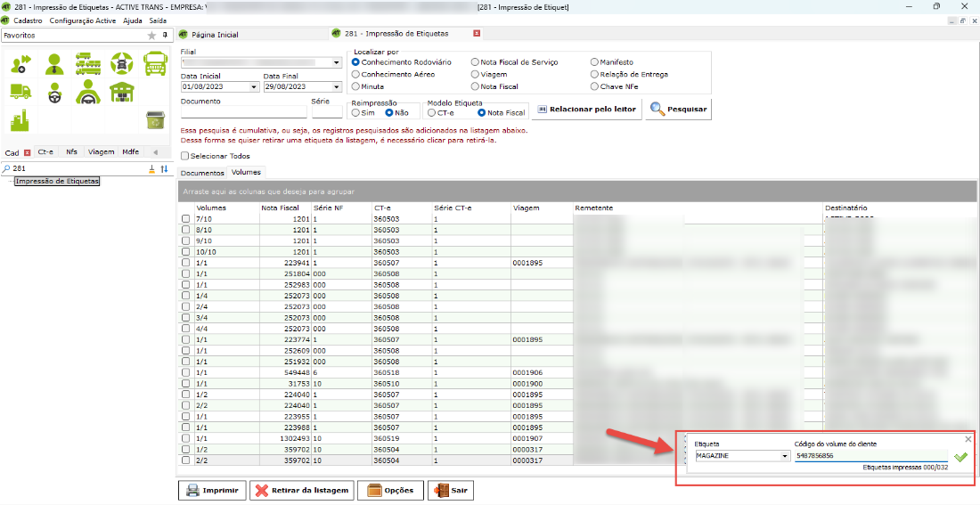The width and height of the screenshot is (980, 505).
Task: Check the row with Nota Fiscal 1302493
Action: point(185,439)
